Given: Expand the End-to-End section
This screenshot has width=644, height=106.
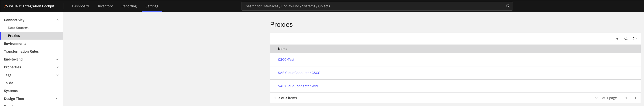Looking at the screenshot, I should pyautogui.click(x=57, y=59).
